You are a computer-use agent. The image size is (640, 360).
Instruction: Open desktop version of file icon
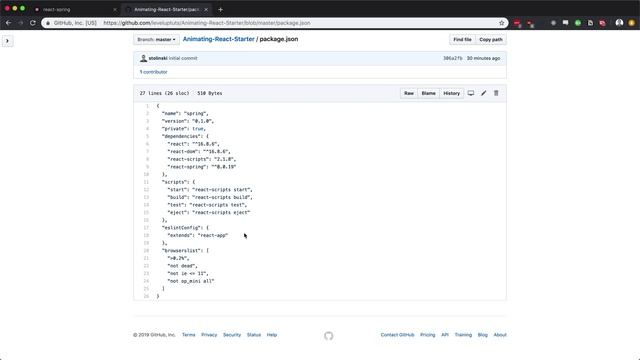click(471, 93)
